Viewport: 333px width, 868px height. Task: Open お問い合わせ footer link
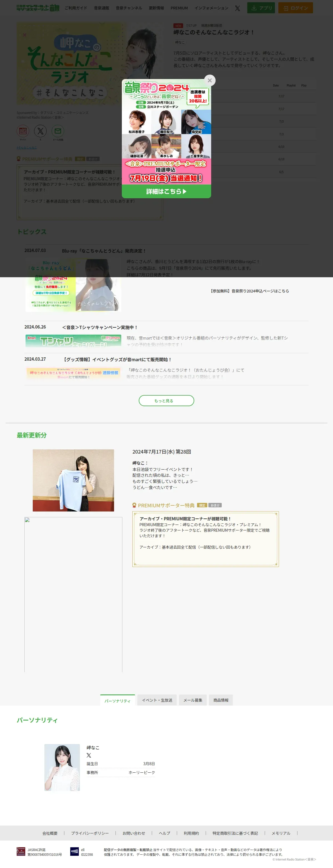133,833
